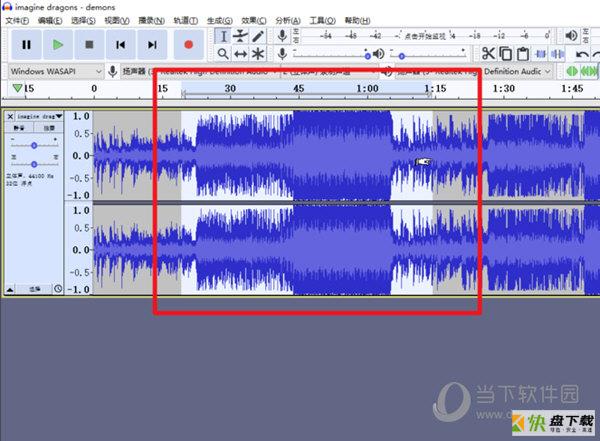Select the Envelope tool

coord(240,36)
